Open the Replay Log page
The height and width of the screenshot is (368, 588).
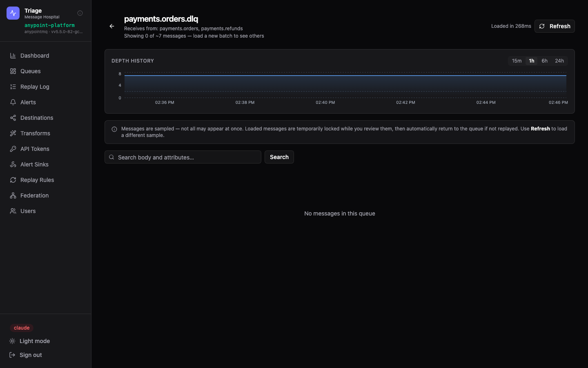pyautogui.click(x=45, y=87)
